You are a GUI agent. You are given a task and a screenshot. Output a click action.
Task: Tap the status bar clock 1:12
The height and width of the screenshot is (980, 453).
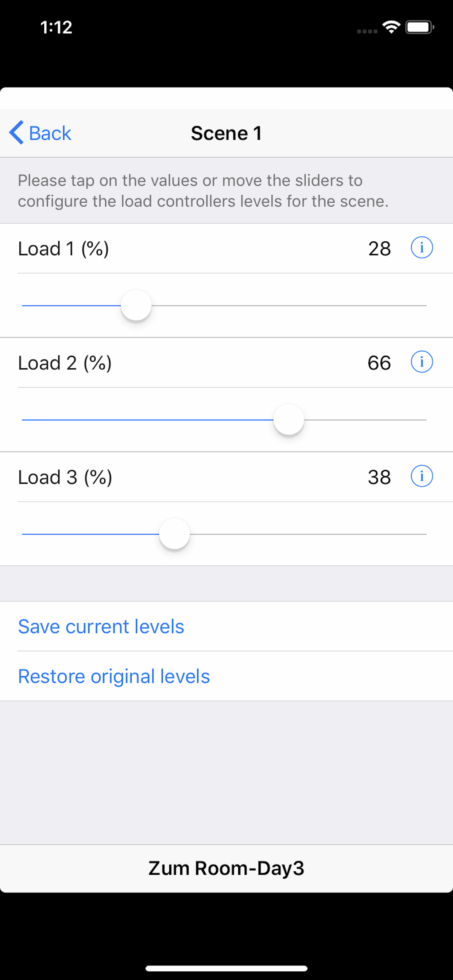coord(56,27)
